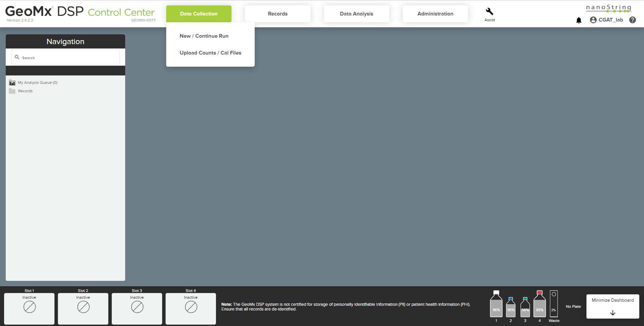Click the Slot 2 label
The image size is (644, 326).
(83, 291)
